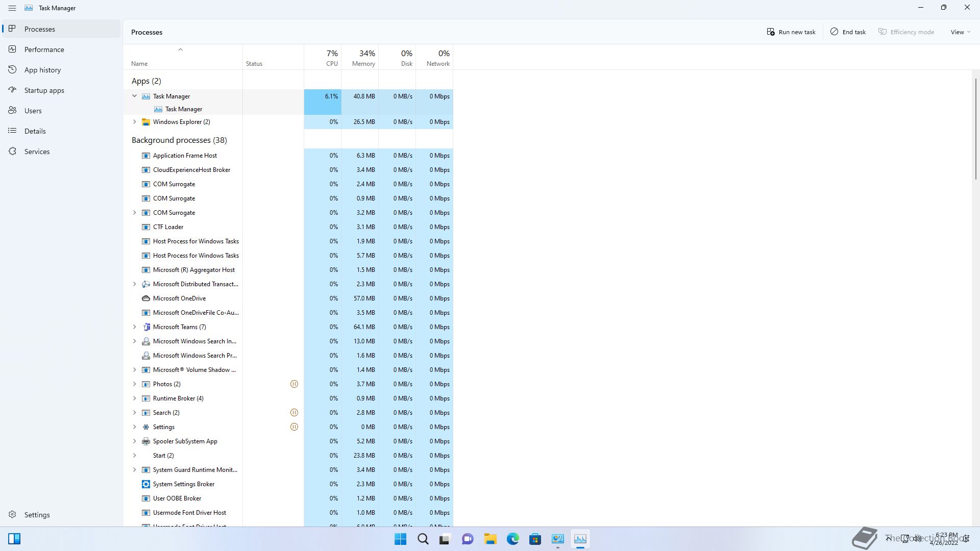The height and width of the screenshot is (551, 980).
Task: Expand Windows Explorer (2) group
Action: pos(135,122)
